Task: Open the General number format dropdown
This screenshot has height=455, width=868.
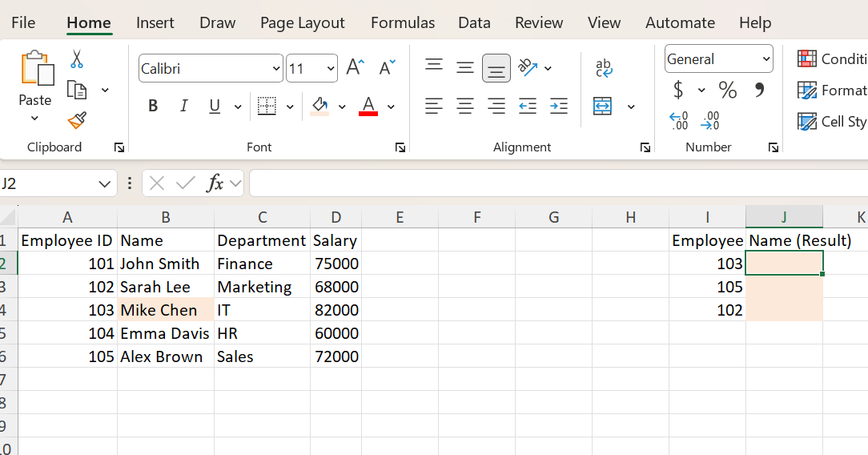Action: (x=766, y=58)
